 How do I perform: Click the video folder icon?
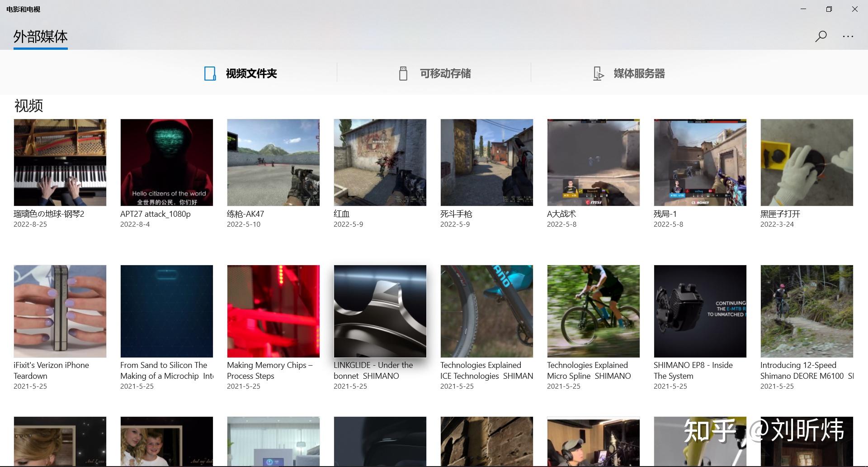coord(210,73)
